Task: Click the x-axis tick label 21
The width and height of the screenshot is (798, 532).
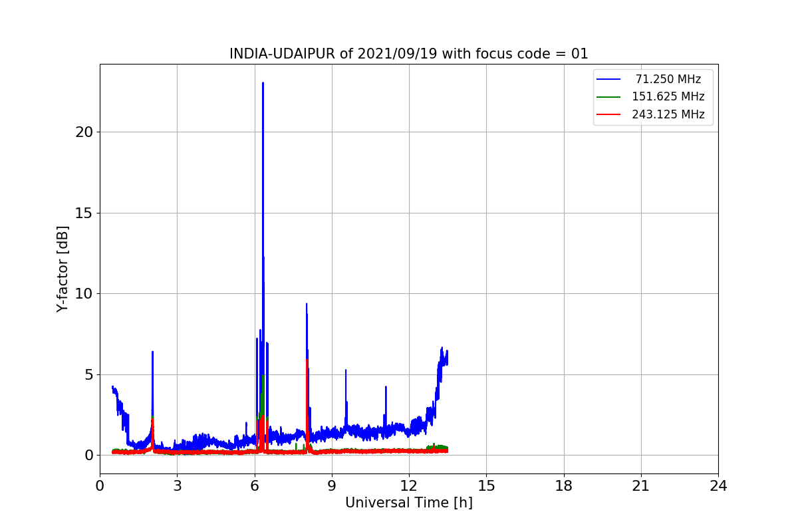Action: tap(641, 486)
